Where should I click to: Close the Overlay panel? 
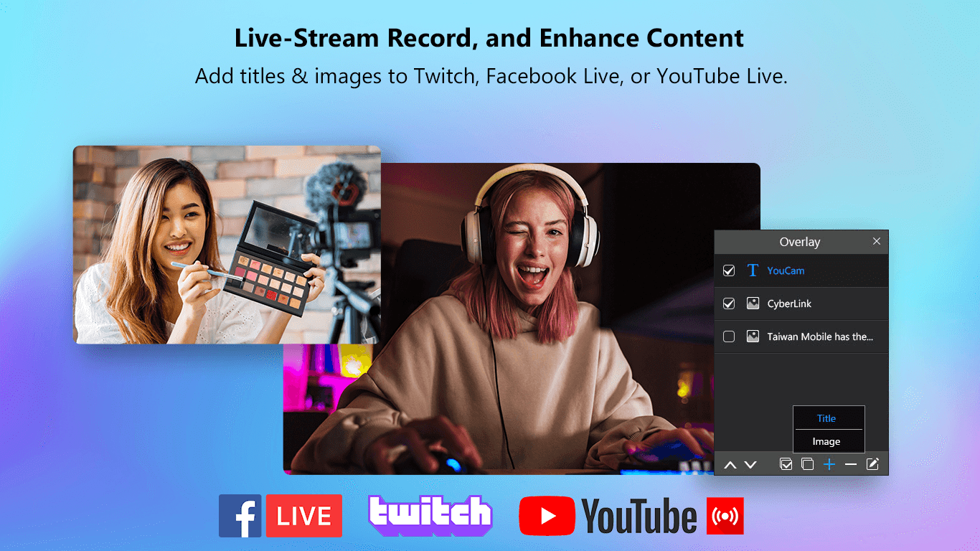[x=876, y=242]
